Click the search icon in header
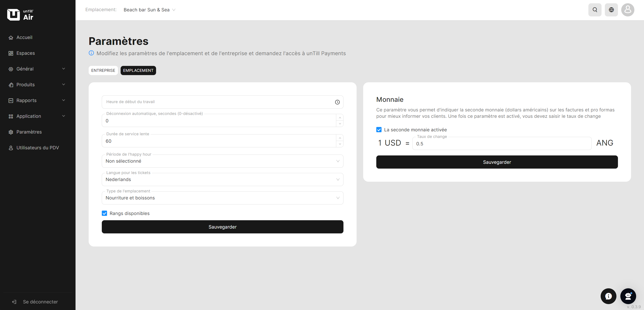This screenshot has width=644, height=310. 595,10
